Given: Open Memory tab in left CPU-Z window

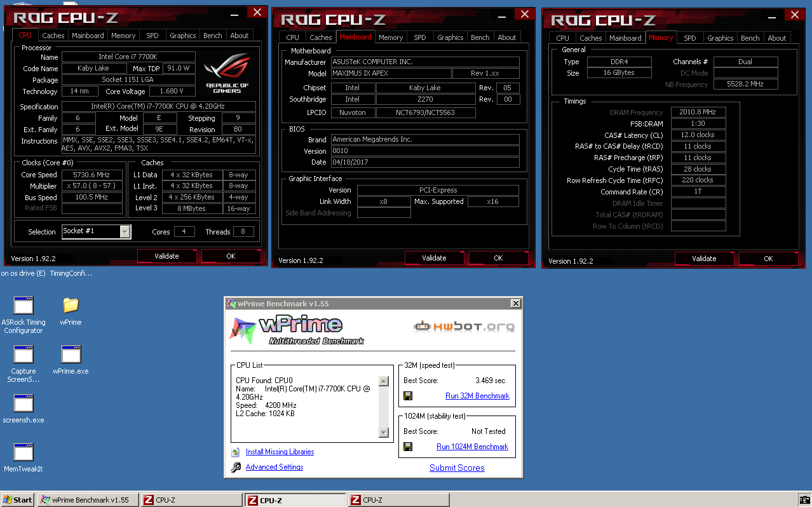Looking at the screenshot, I should pyautogui.click(x=123, y=36).
